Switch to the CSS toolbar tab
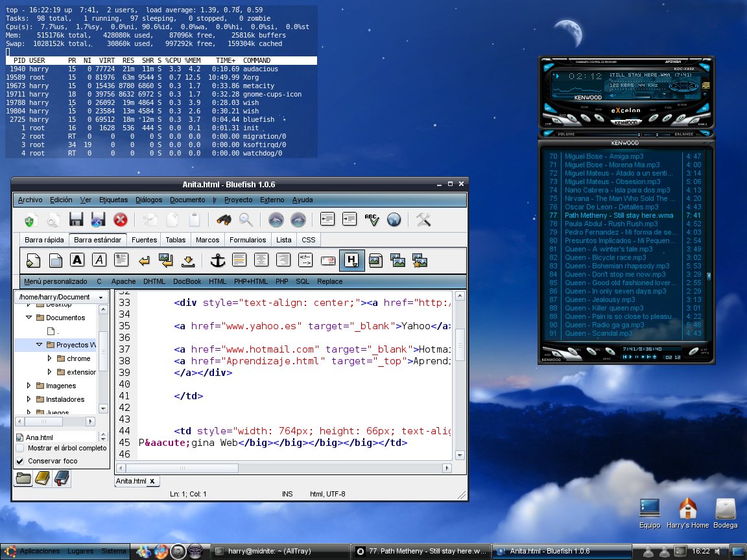This screenshot has height=560, width=747. point(308,240)
